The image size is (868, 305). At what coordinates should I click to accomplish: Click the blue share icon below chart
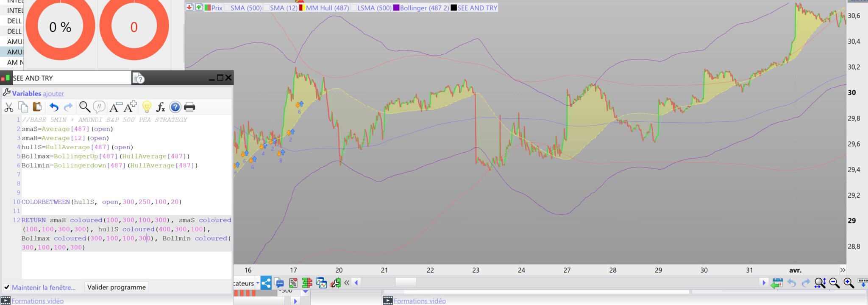pyautogui.click(x=266, y=283)
